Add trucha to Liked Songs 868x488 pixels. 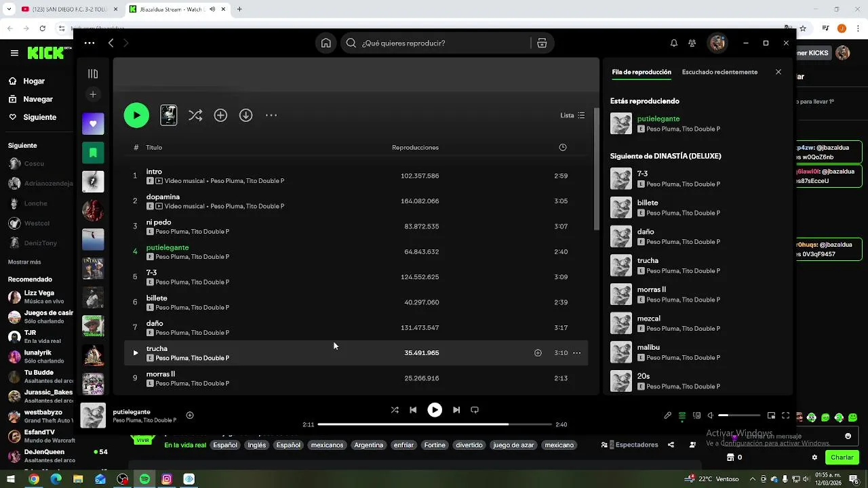pyautogui.click(x=538, y=352)
